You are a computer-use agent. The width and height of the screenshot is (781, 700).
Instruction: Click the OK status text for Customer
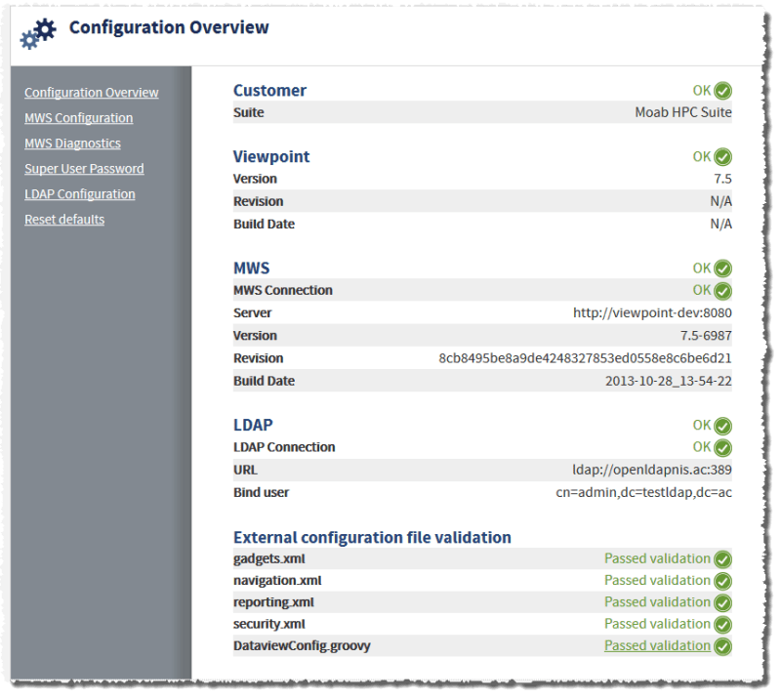coord(702,91)
